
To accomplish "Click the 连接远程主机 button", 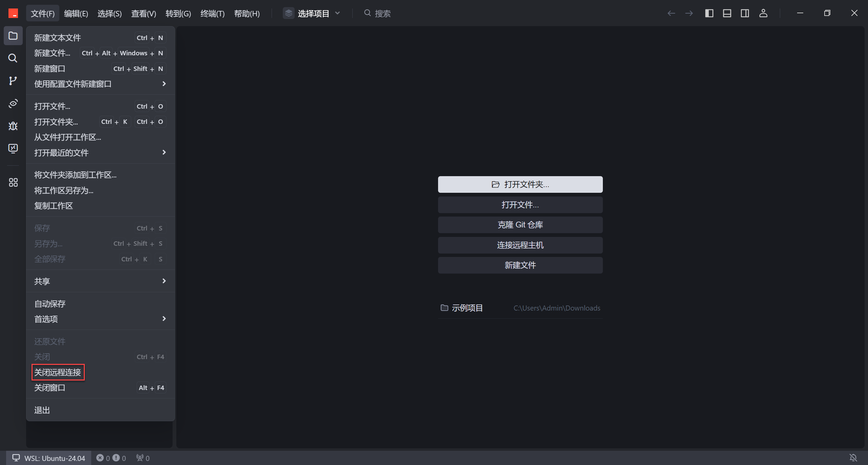I will point(520,245).
